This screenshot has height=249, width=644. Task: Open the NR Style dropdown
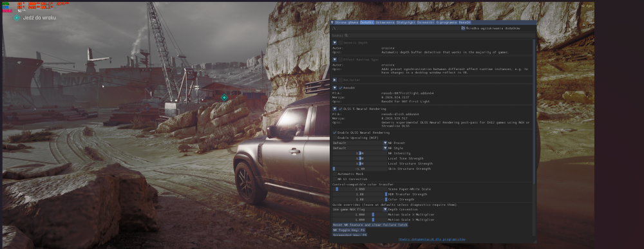pos(360,148)
